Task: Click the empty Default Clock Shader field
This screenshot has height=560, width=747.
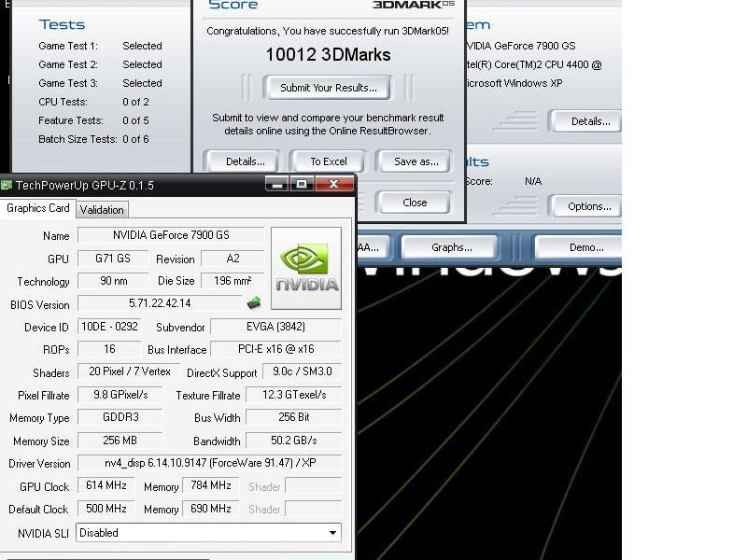Action: pyautogui.click(x=313, y=509)
